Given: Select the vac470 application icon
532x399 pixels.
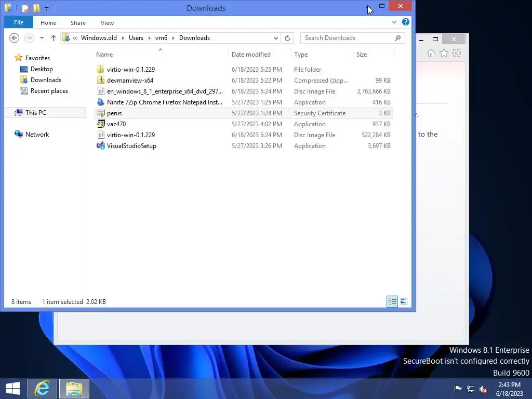Looking at the screenshot, I should tap(100, 124).
